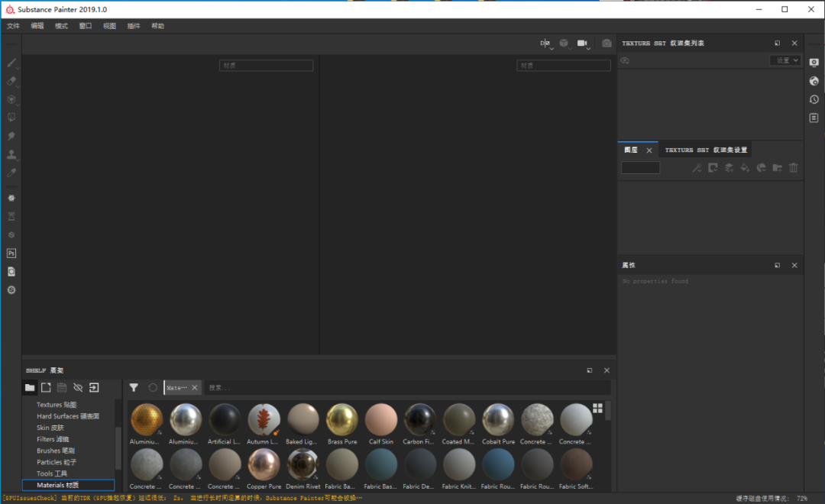Click the camera screenshot icon in viewport toolbar

[607, 43]
